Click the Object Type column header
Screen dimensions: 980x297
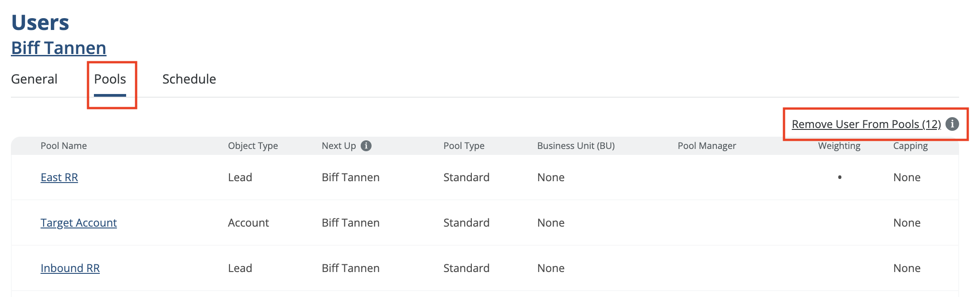coord(253,146)
